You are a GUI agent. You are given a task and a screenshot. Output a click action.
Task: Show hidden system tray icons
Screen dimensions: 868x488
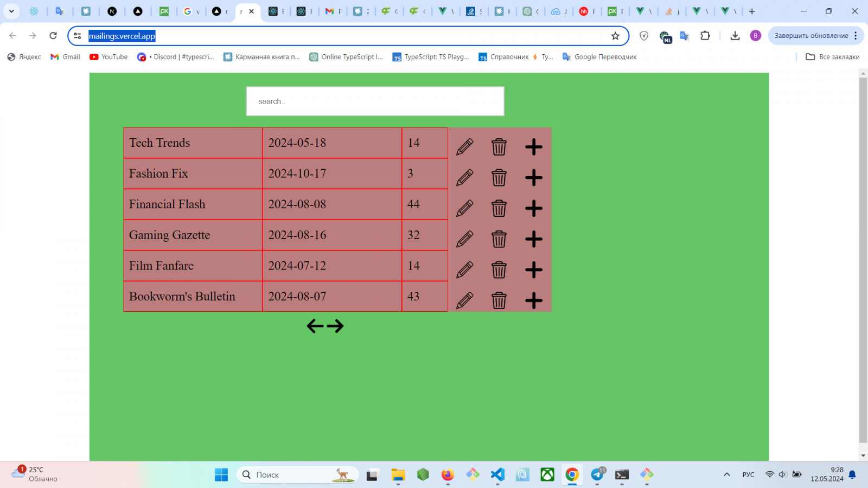tap(727, 475)
